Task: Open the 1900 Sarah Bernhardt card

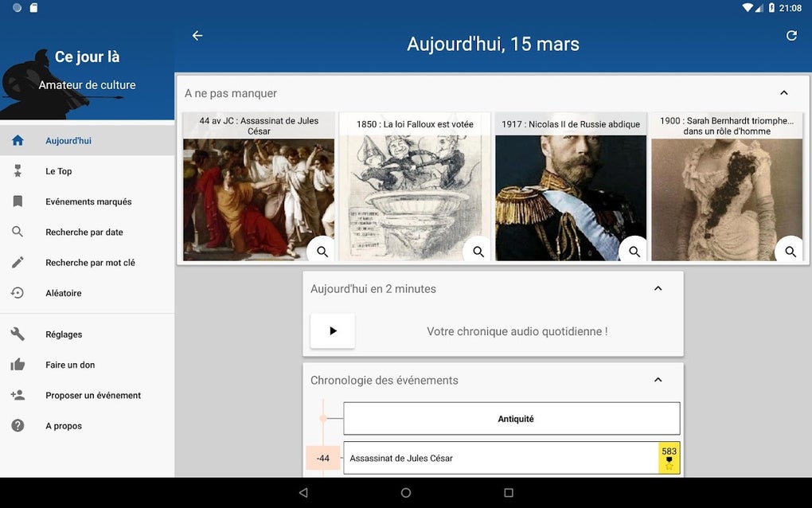Action: coord(727,186)
